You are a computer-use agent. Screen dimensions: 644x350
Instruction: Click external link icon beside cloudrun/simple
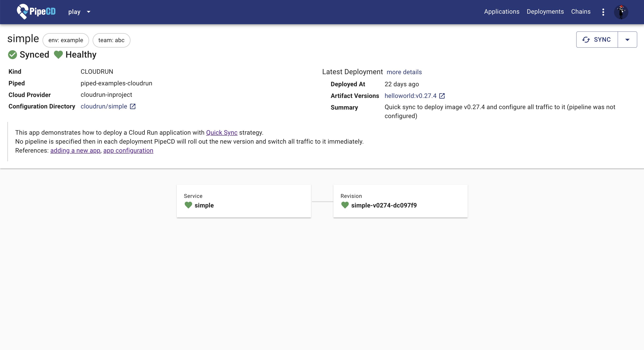[133, 106]
